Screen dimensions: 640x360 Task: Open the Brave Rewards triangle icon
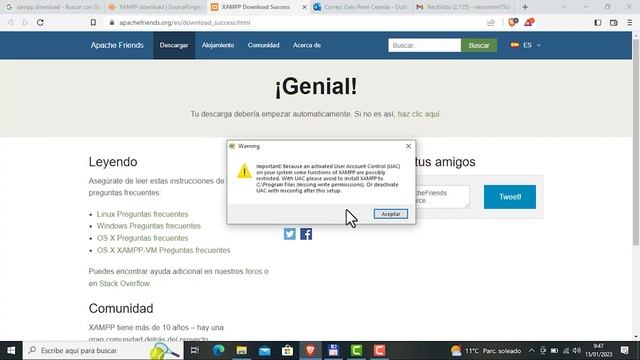point(529,22)
